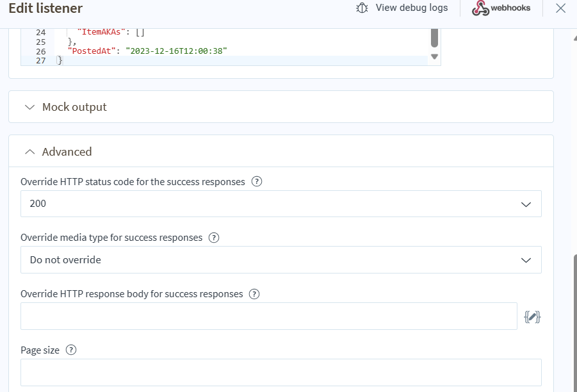Open the 'Do not override' media type dropdown

280,260
